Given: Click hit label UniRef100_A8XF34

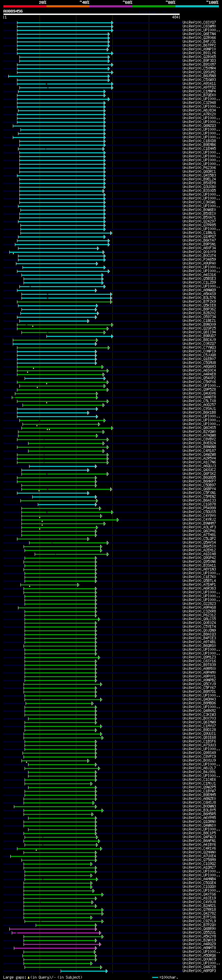Looking at the screenshot, I should [199, 248].
